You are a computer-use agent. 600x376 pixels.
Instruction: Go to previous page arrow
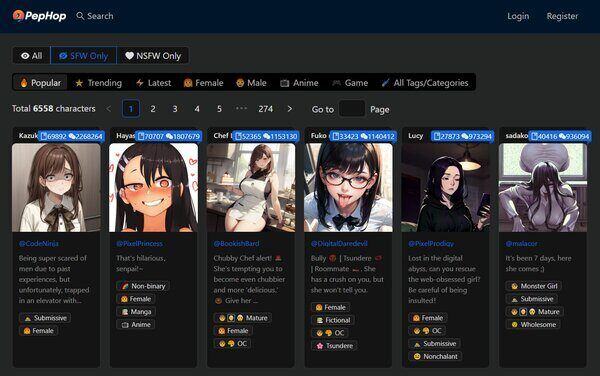[x=109, y=109]
